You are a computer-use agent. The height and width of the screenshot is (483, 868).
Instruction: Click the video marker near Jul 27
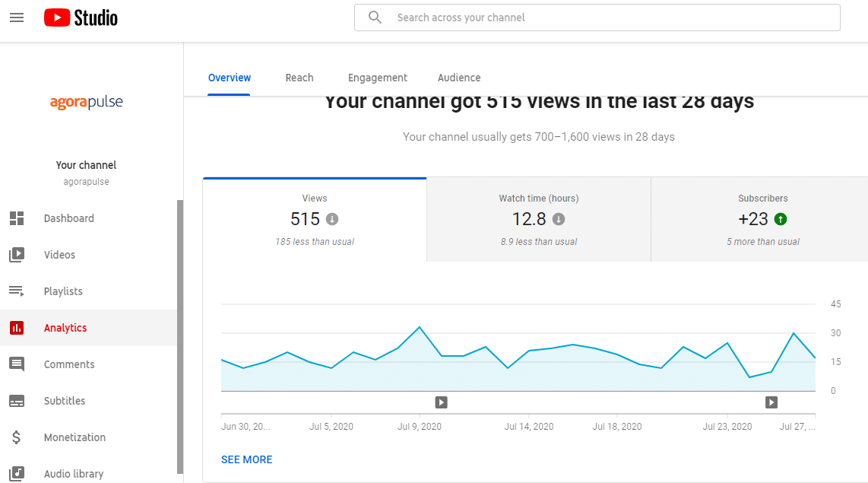pyautogui.click(x=771, y=402)
